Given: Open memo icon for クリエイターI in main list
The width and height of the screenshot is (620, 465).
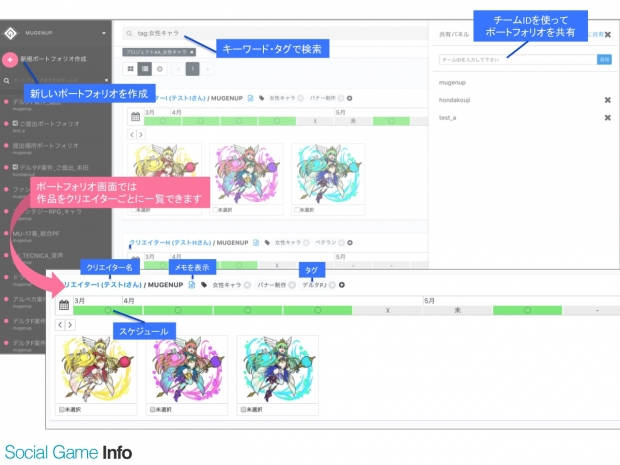Looking at the screenshot, I should [250, 98].
